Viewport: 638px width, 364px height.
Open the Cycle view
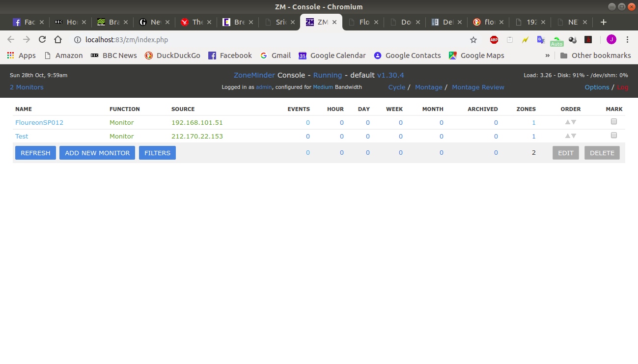pyautogui.click(x=397, y=87)
